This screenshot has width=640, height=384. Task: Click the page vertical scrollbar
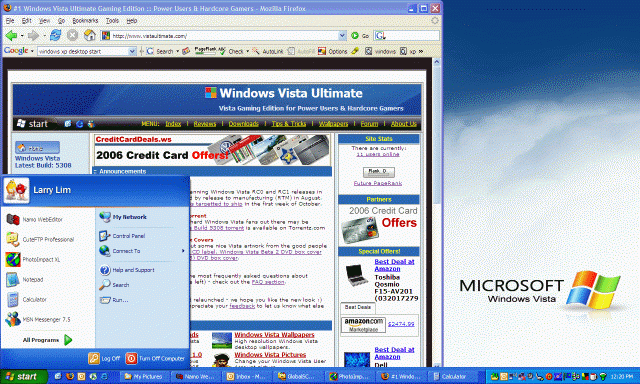tap(436, 212)
